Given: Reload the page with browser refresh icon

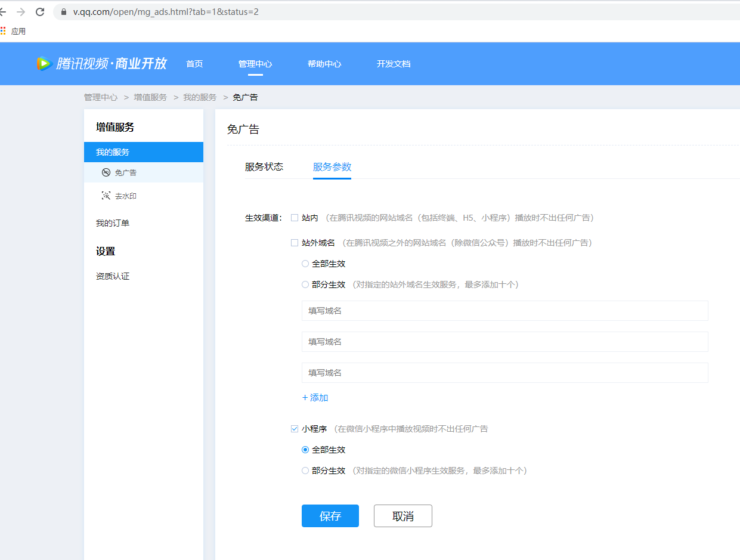Looking at the screenshot, I should [x=40, y=12].
